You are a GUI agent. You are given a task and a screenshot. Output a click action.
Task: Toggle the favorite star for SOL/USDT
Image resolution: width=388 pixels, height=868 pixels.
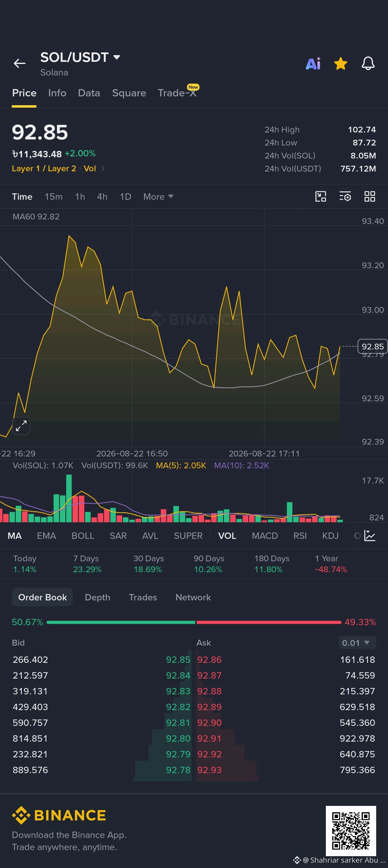click(340, 63)
